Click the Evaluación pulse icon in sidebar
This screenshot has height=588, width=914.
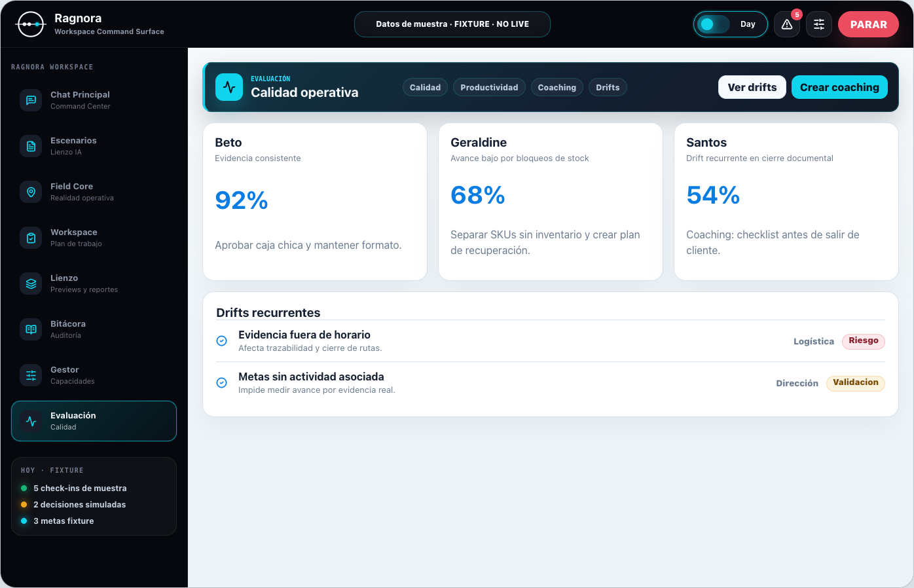pyautogui.click(x=31, y=421)
